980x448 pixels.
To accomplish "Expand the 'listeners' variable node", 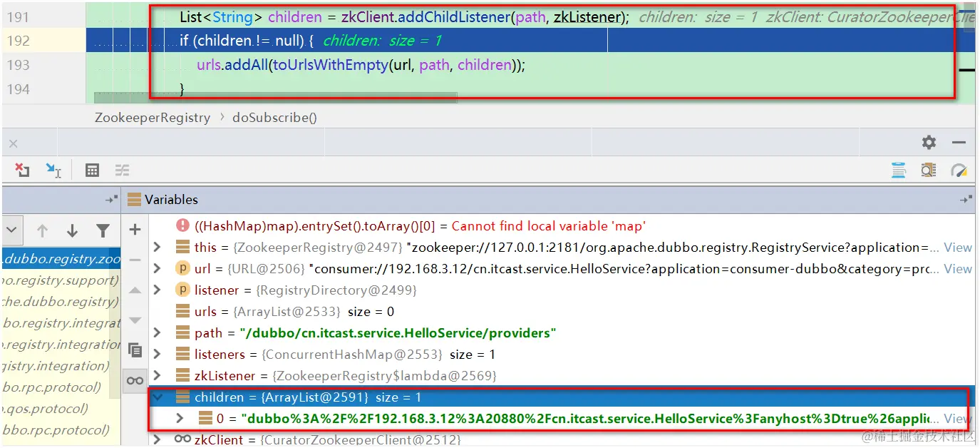I will [x=158, y=355].
